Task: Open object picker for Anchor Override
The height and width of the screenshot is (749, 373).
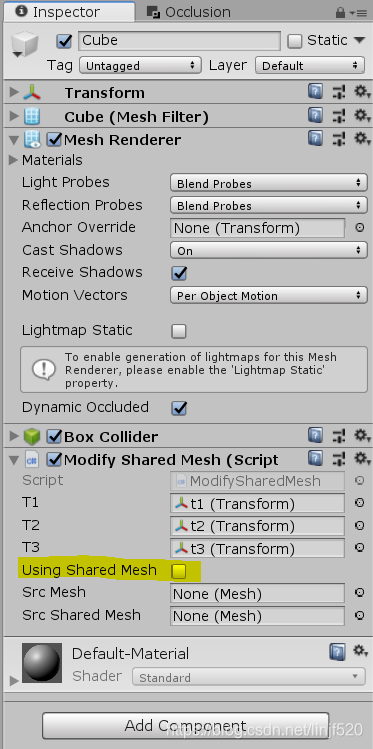Action: 360,228
